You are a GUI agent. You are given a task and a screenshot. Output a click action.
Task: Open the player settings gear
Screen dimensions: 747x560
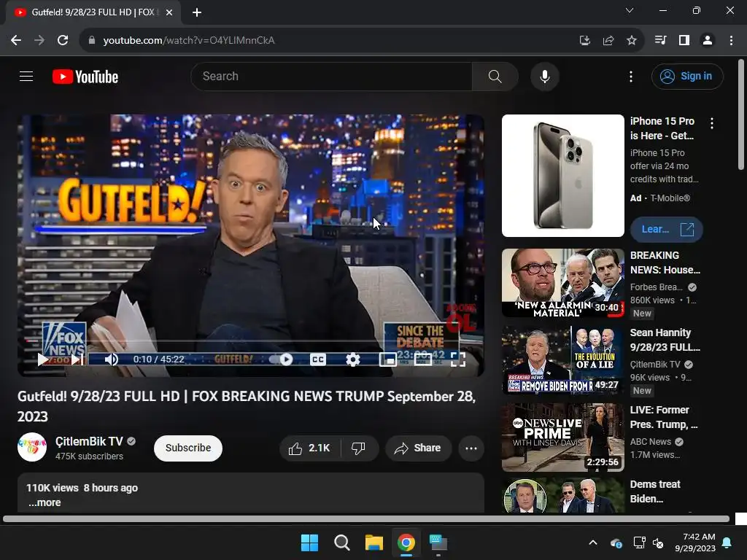coord(352,359)
